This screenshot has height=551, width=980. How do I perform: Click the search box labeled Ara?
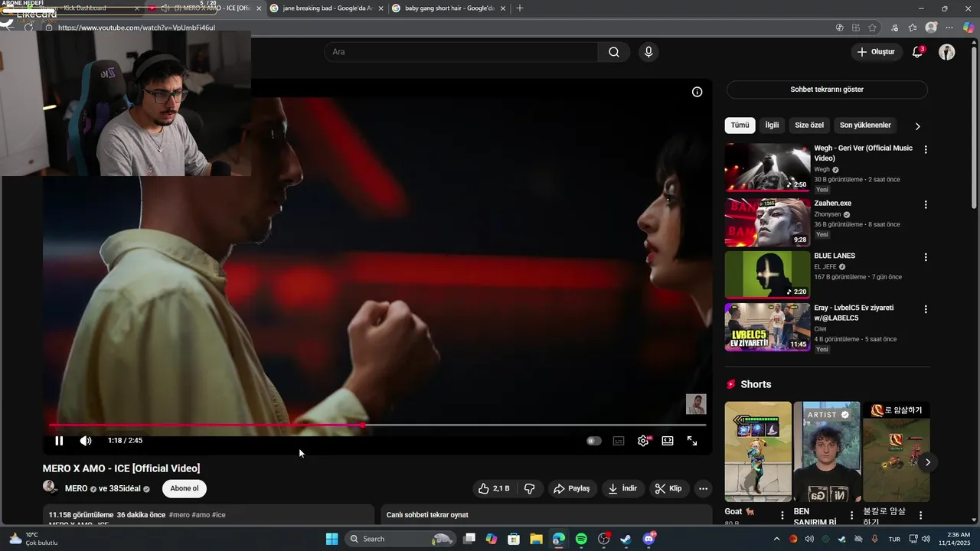coord(461,52)
